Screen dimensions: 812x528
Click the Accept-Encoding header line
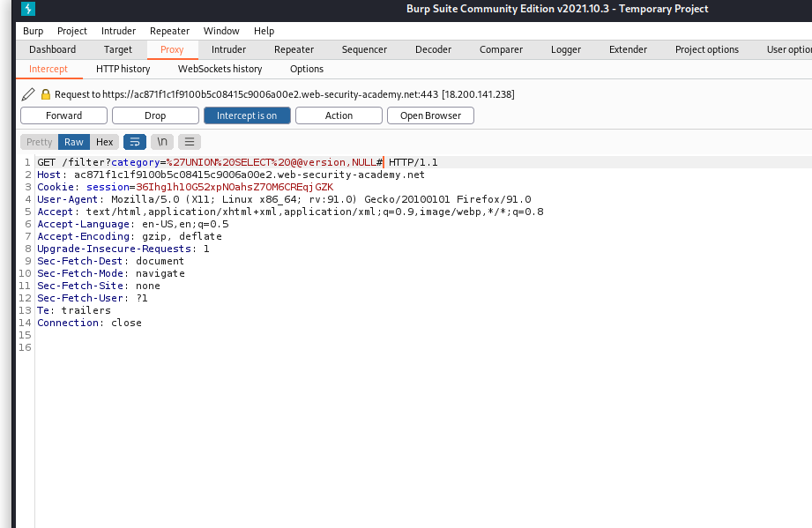pyautogui.click(x=130, y=236)
